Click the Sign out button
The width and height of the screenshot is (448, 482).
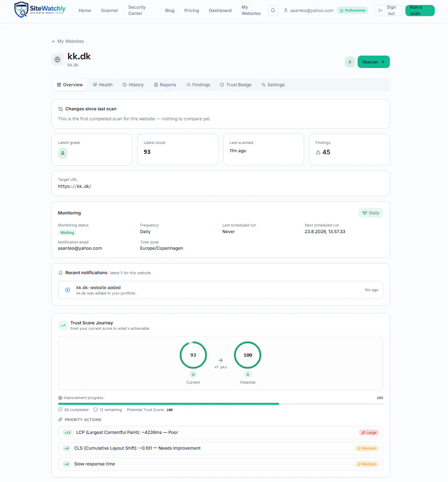[x=388, y=10]
